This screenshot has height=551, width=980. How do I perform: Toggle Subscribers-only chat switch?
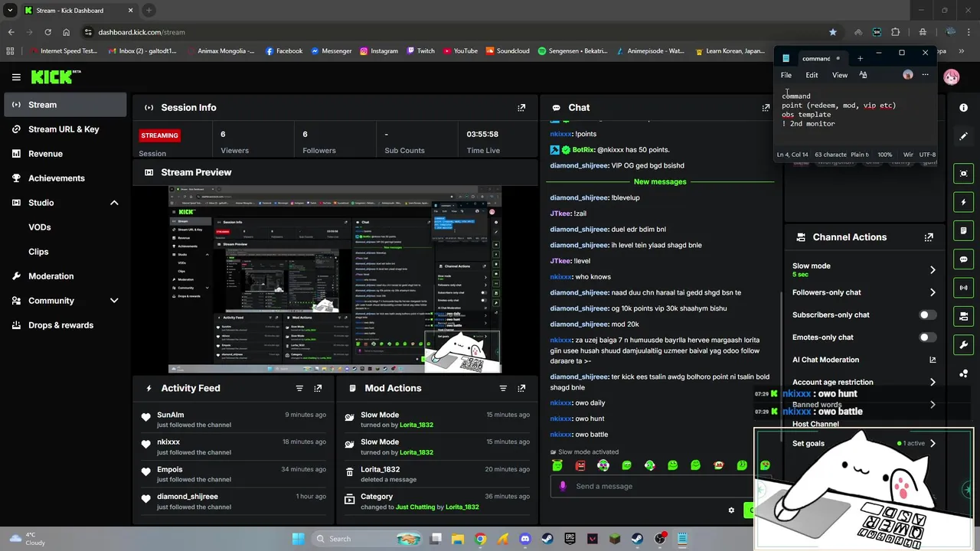tap(927, 315)
